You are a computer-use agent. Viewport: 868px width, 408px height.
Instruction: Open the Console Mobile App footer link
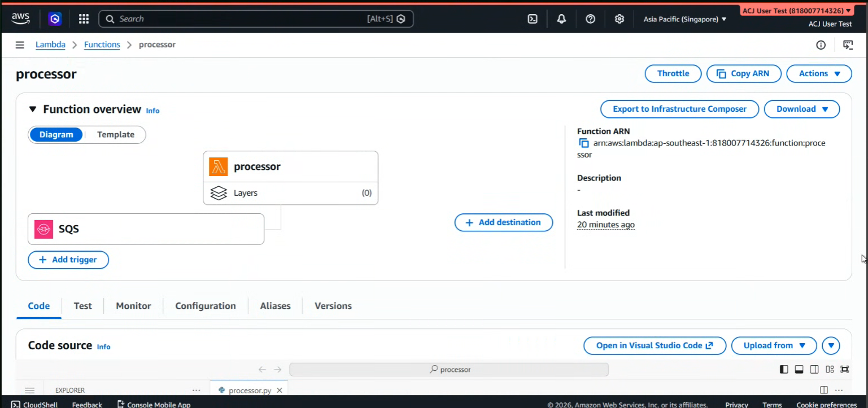[154, 405]
